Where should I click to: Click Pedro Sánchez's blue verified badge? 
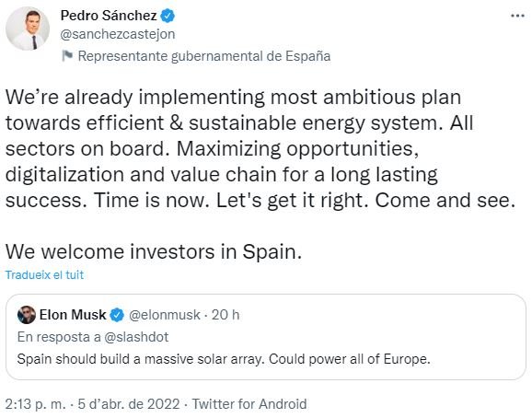point(168,16)
